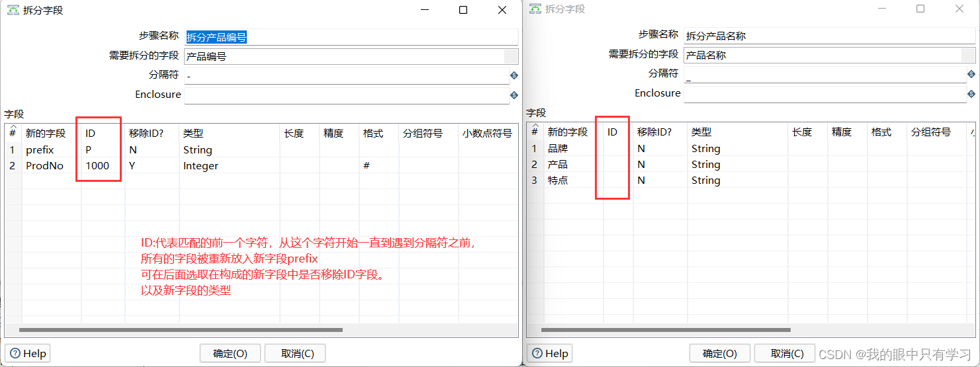This screenshot has width=980, height=367.
Task: Click variable icon beside Enclosure in 拆分产品编号 dialog
Action: tap(514, 95)
